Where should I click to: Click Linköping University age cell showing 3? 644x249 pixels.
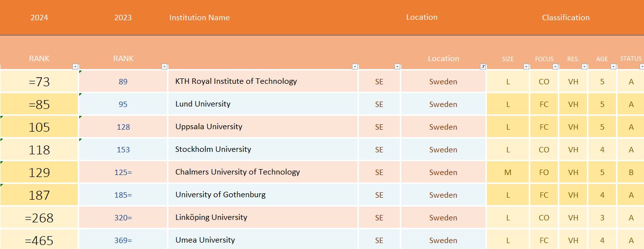602,218
